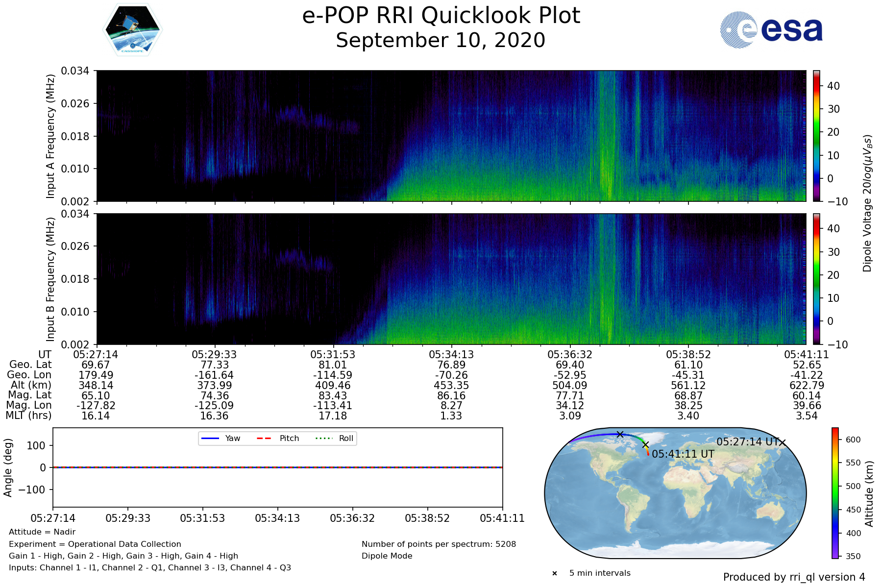Click the Input B frequency spectrogram
Screen dimensions: 882x588
pyautogui.click(x=451, y=279)
